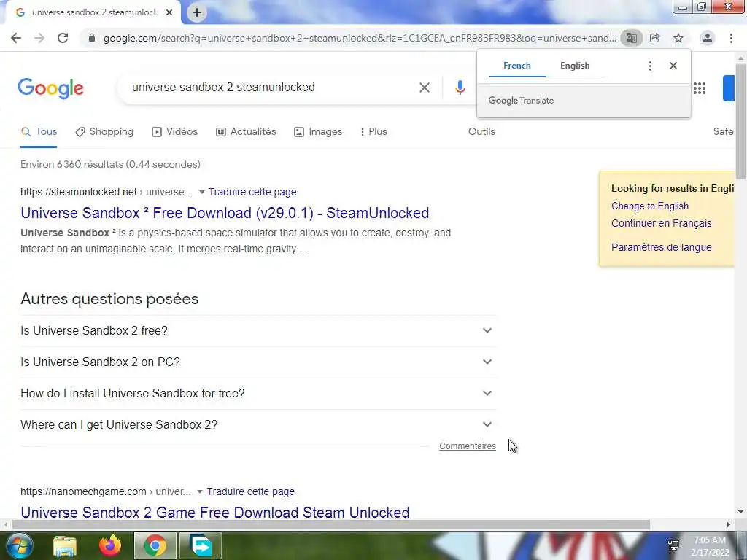The width and height of the screenshot is (747, 560).
Task: Open a new tab with the plus button
Action: point(197,12)
